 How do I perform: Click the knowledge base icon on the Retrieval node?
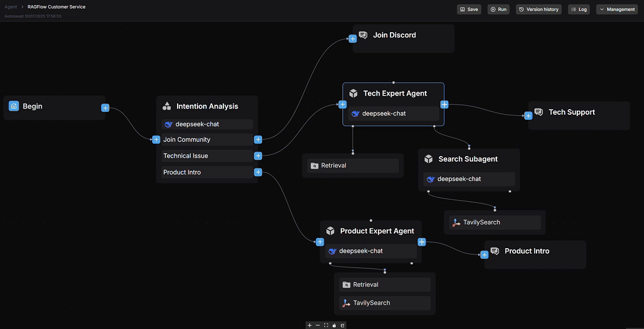pyautogui.click(x=315, y=165)
